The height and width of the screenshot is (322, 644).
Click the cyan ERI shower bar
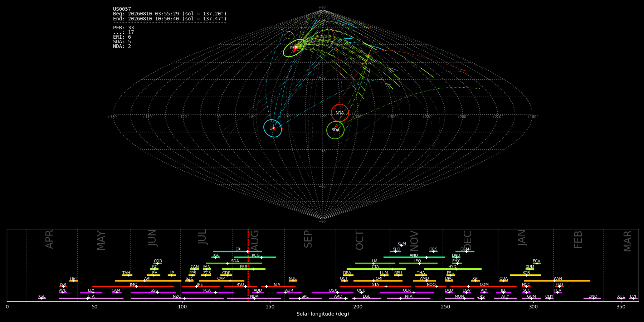(x=238, y=252)
